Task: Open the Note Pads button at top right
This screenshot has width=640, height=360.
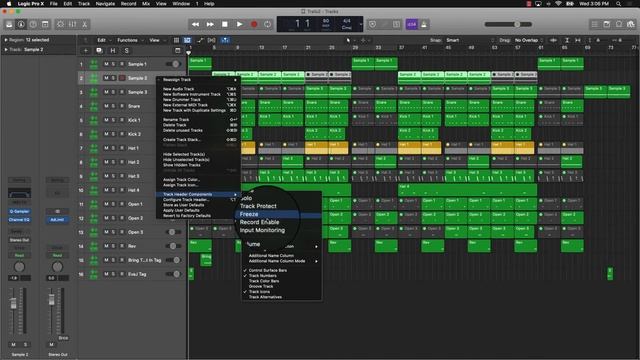Action: tap(607, 24)
